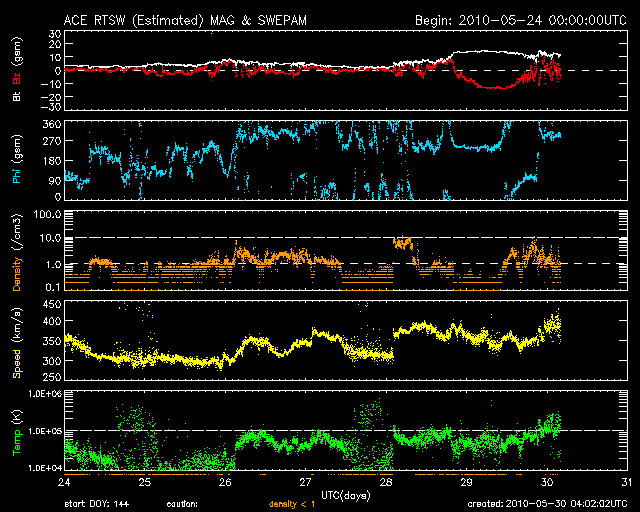This screenshot has width=640, height=512.
Task: Click the 'Bt Bz (gsm)' axis label
Action: [17, 70]
